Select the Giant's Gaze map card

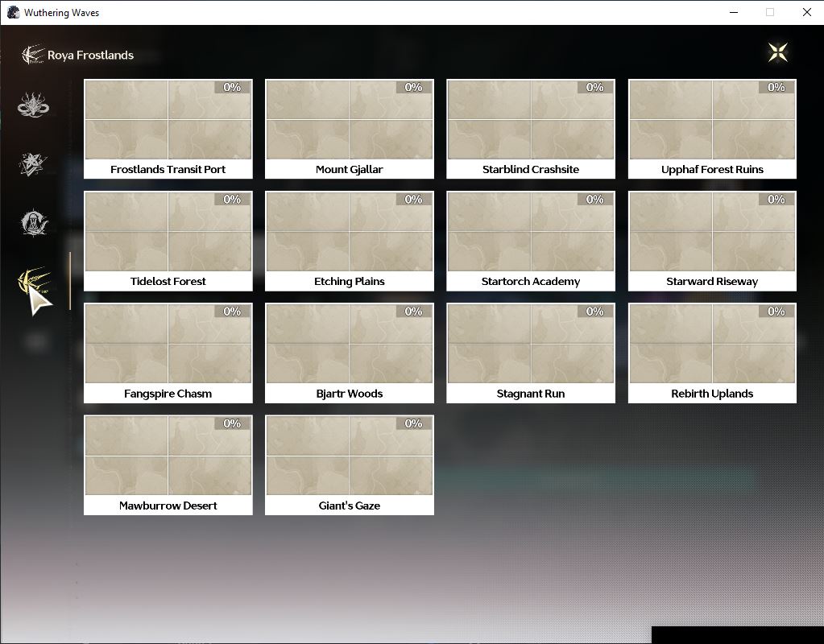pos(350,464)
